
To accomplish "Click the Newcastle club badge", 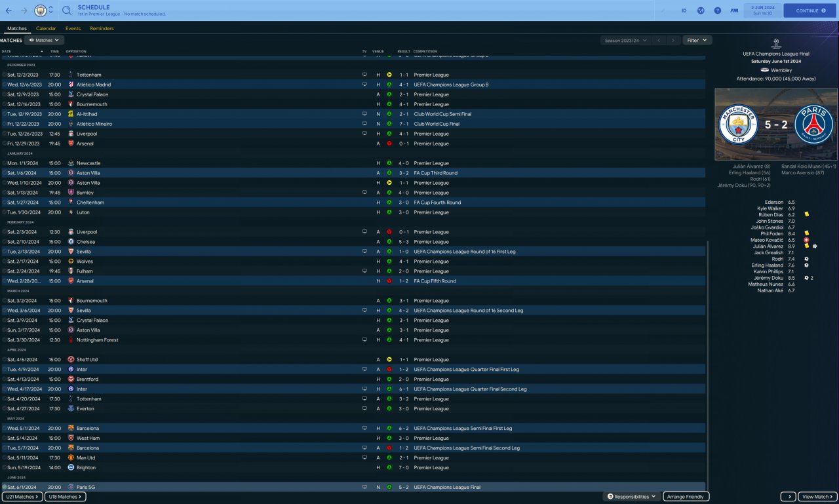I will (71, 163).
